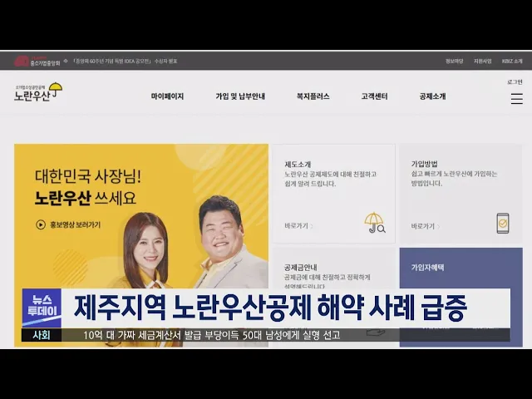
Task: Open the 지원사업 top bar link
Action: 482,61
